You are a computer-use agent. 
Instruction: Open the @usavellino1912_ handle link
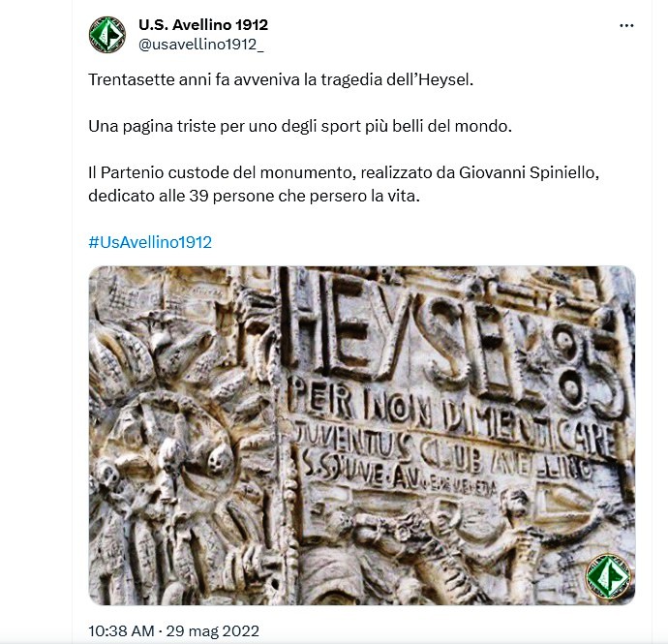[201, 45]
